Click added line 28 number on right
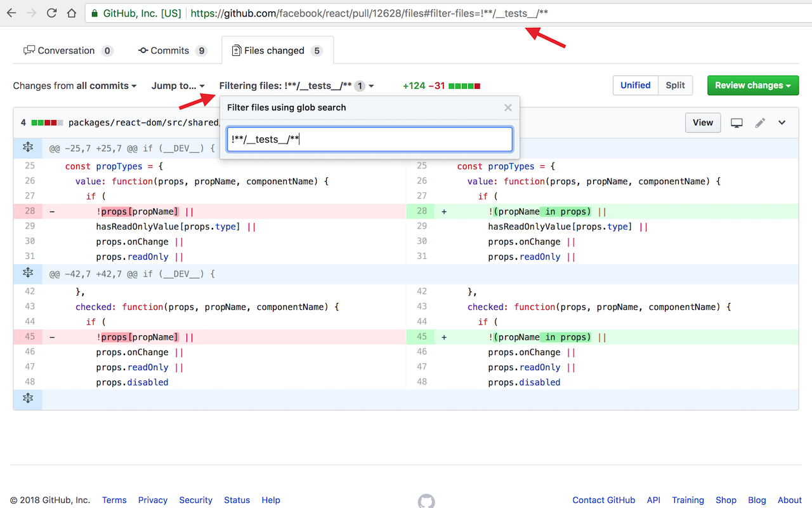 [x=422, y=211]
